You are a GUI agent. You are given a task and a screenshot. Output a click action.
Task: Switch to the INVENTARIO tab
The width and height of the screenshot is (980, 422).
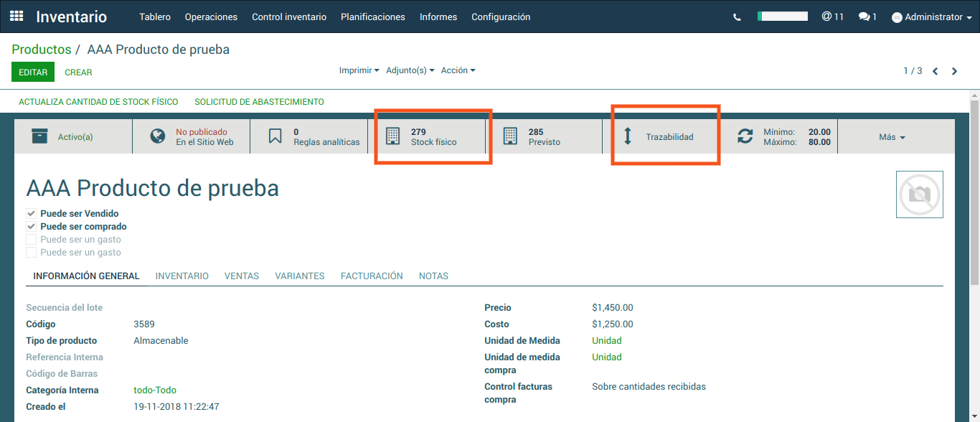coord(182,276)
